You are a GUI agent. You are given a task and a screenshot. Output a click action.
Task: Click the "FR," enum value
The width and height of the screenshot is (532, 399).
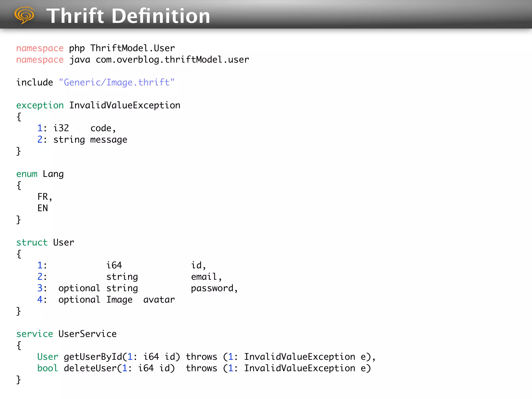[45, 197]
